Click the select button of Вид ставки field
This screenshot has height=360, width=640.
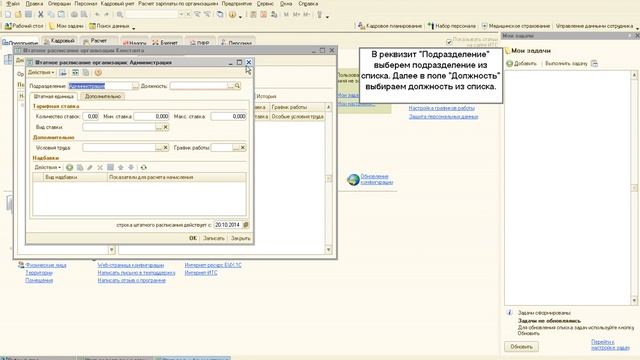(159, 127)
